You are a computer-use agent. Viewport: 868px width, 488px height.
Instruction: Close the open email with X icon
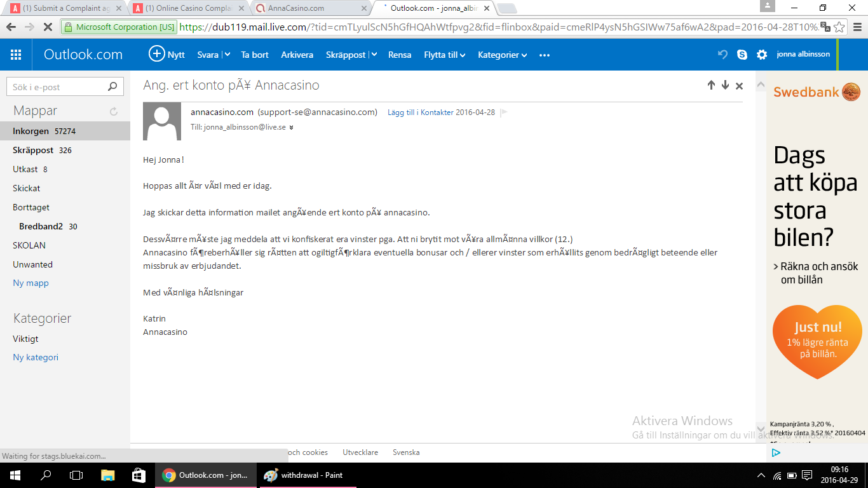click(x=739, y=86)
